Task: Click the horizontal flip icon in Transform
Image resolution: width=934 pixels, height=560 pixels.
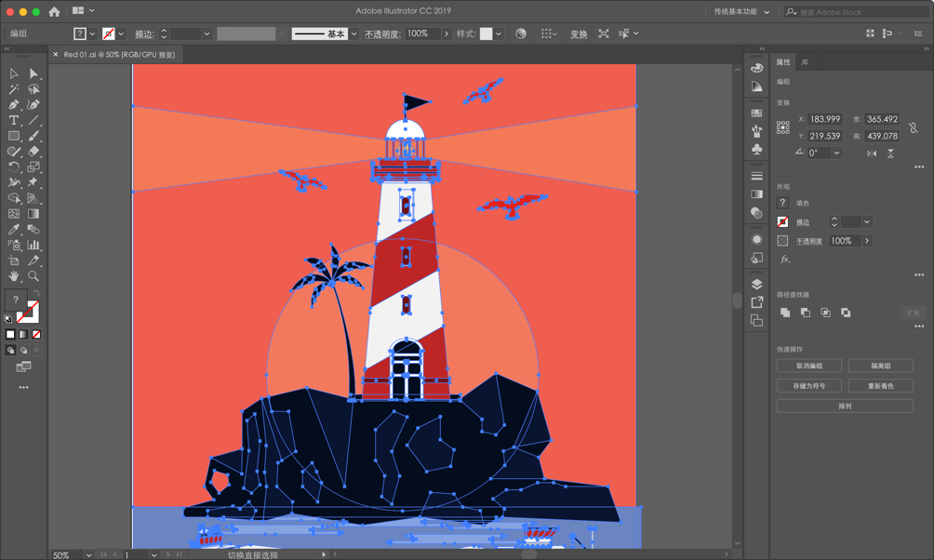Action: (x=872, y=153)
